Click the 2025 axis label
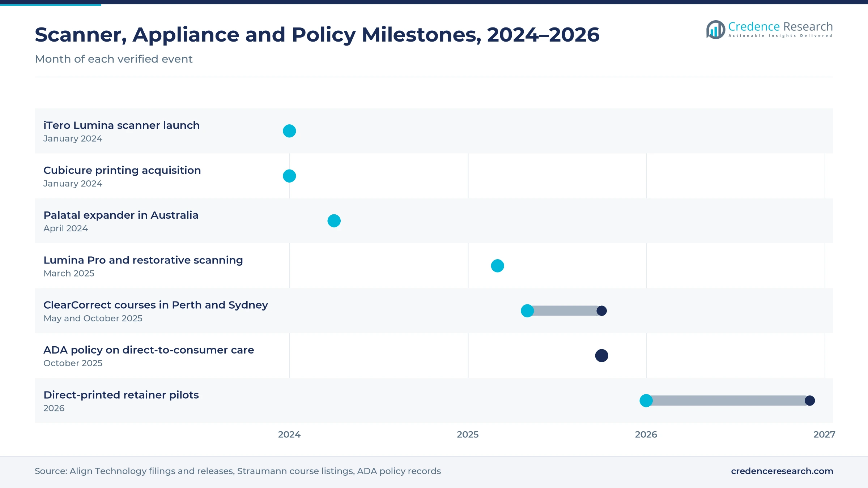This screenshot has width=868, height=488. coord(468,435)
